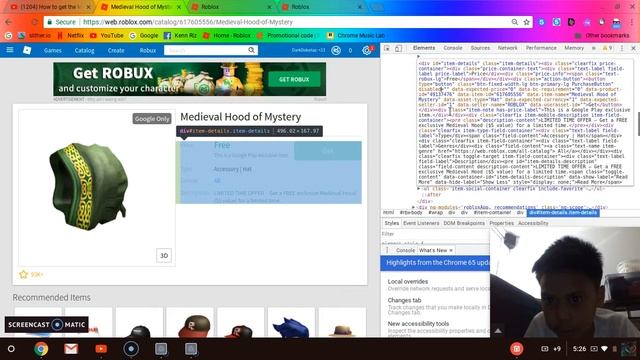This screenshot has height=360, width=640.
Task: Open the drawer Console tab
Action: click(x=405, y=250)
